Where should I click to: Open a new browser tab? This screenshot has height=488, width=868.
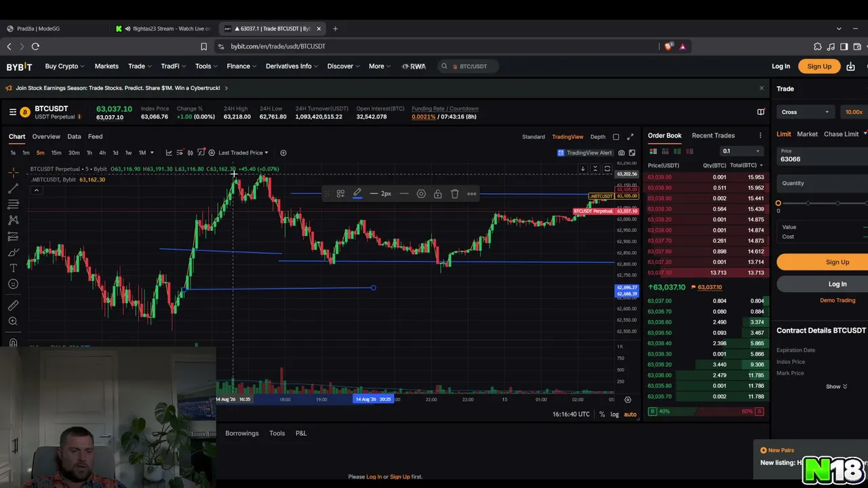pos(335,28)
